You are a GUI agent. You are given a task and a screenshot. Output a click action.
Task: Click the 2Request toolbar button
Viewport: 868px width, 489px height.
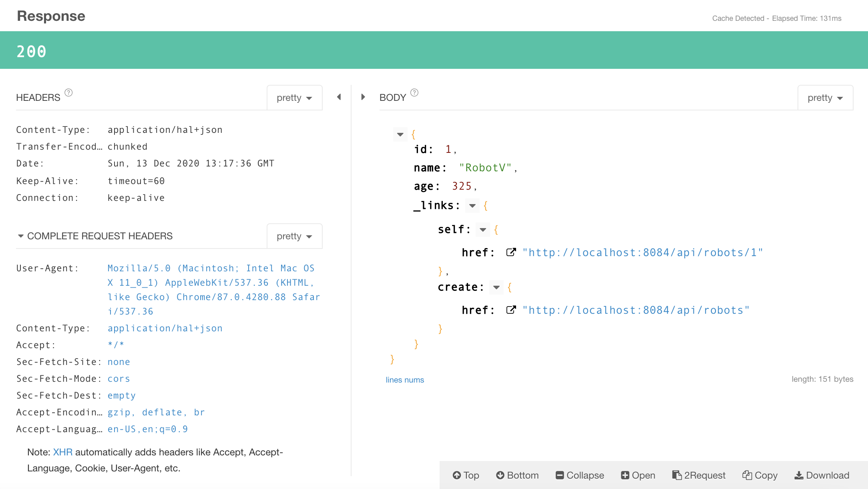point(699,475)
